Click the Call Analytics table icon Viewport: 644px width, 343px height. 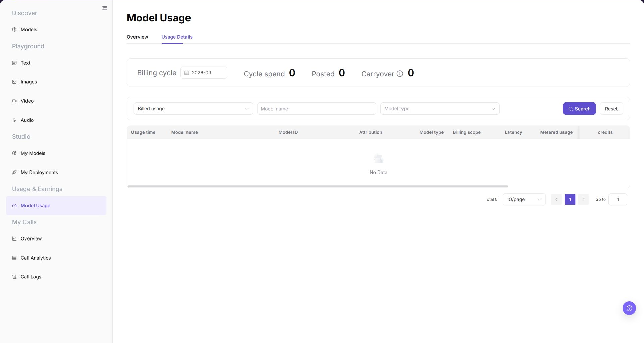point(14,258)
